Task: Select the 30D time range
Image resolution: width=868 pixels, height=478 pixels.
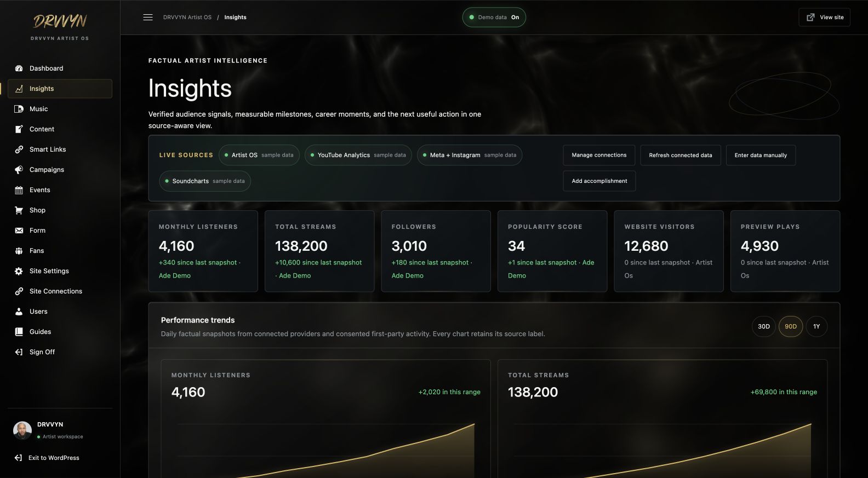Action: pos(763,326)
